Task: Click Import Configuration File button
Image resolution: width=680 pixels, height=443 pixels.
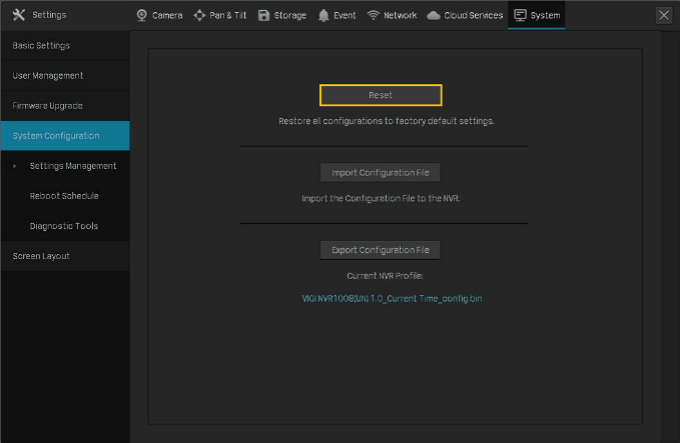Action: [380, 173]
